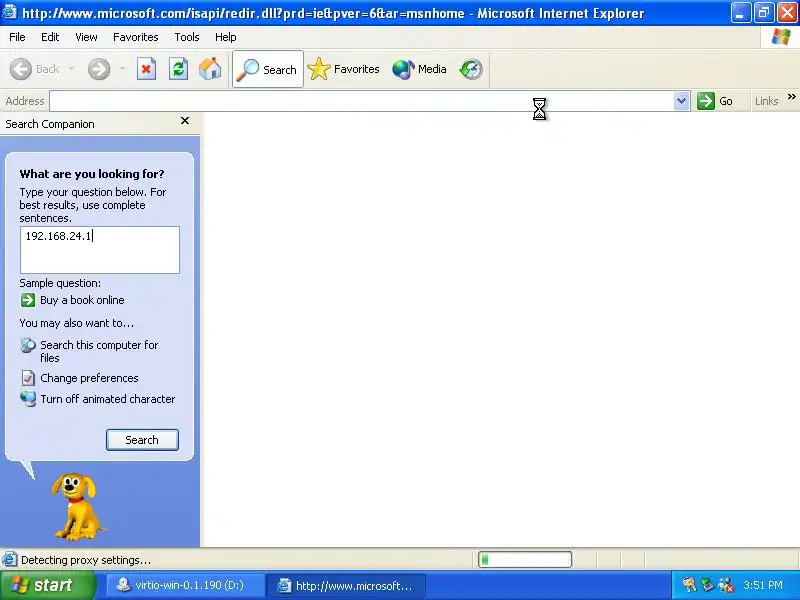Click the Forward navigation arrow icon
The image size is (800, 600).
coord(99,69)
